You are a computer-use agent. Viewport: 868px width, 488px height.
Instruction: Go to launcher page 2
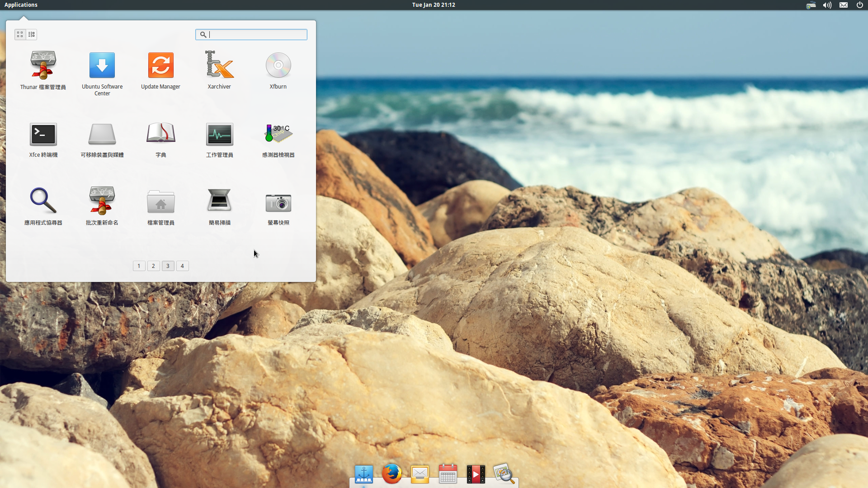coord(153,266)
